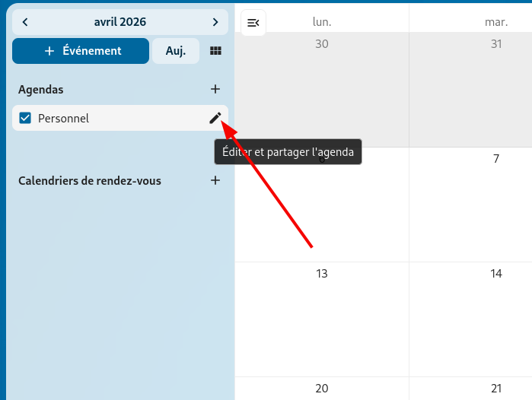532x400 pixels.
Task: Click the Agendas section heading
Action: (x=41, y=89)
